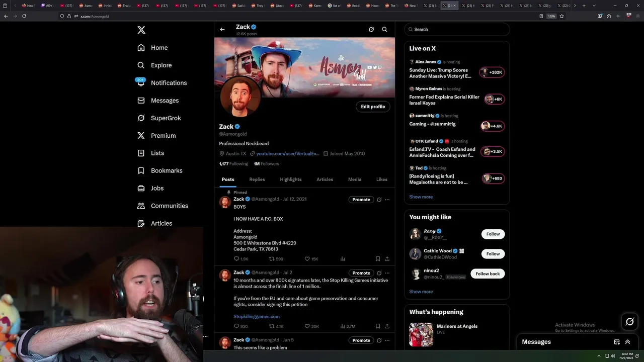Follow Cathie Wood
The image size is (644, 362).
tap(493, 254)
